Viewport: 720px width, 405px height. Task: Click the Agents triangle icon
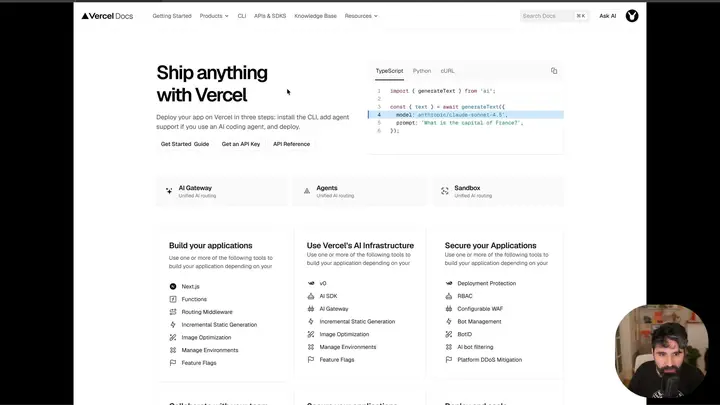pos(307,191)
